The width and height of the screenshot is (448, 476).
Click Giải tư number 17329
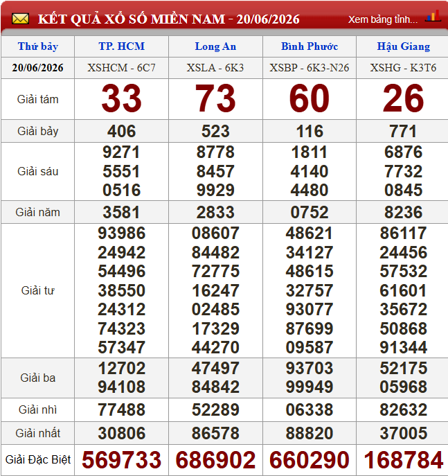pos(215,328)
